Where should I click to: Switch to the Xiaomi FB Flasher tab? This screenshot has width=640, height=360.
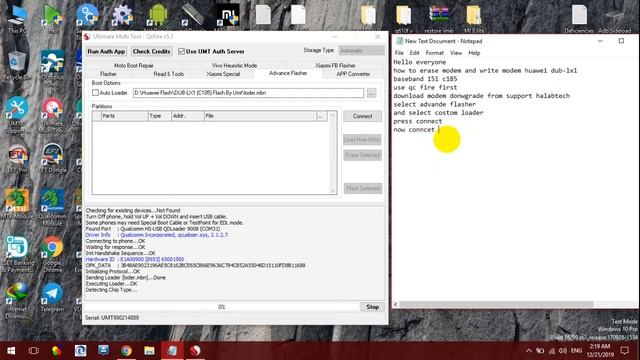[335, 65]
